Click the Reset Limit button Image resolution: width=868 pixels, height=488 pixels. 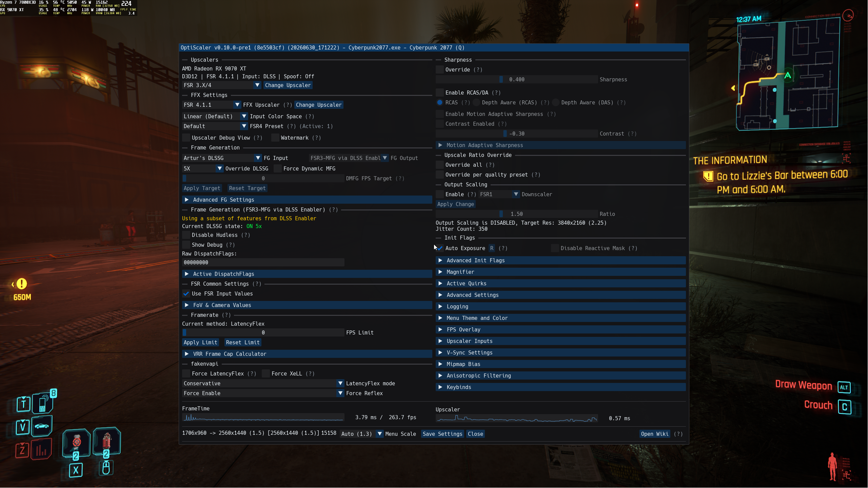coord(243,342)
